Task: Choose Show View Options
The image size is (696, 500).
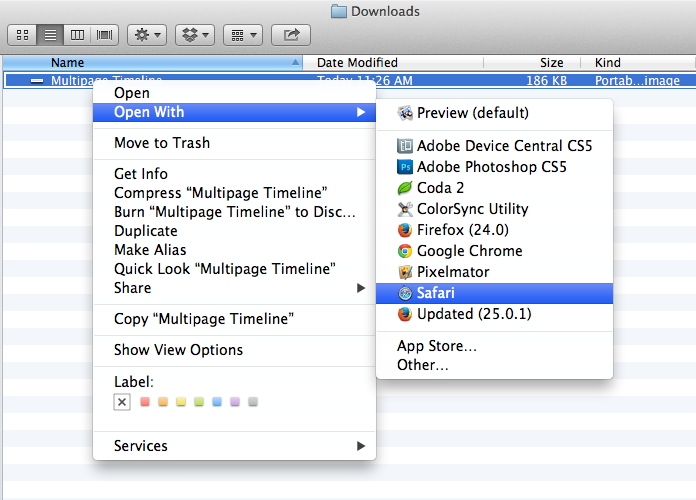Action: [x=234, y=350]
